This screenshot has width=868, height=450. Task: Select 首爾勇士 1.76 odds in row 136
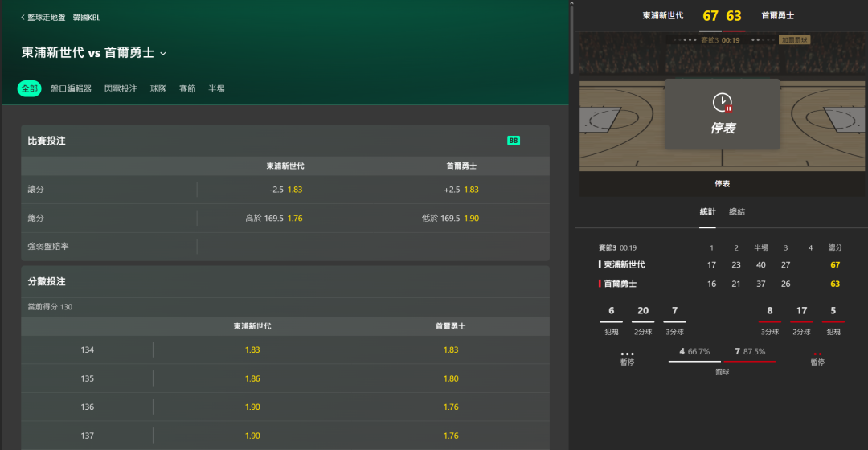click(x=451, y=407)
